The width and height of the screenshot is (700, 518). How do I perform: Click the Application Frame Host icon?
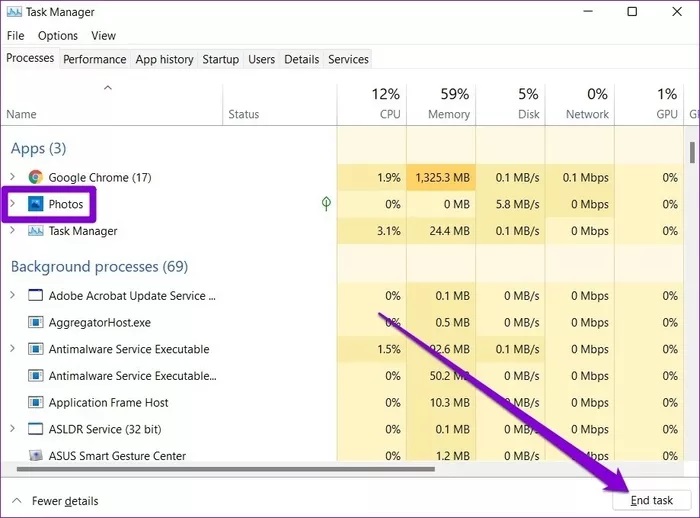[x=36, y=403]
